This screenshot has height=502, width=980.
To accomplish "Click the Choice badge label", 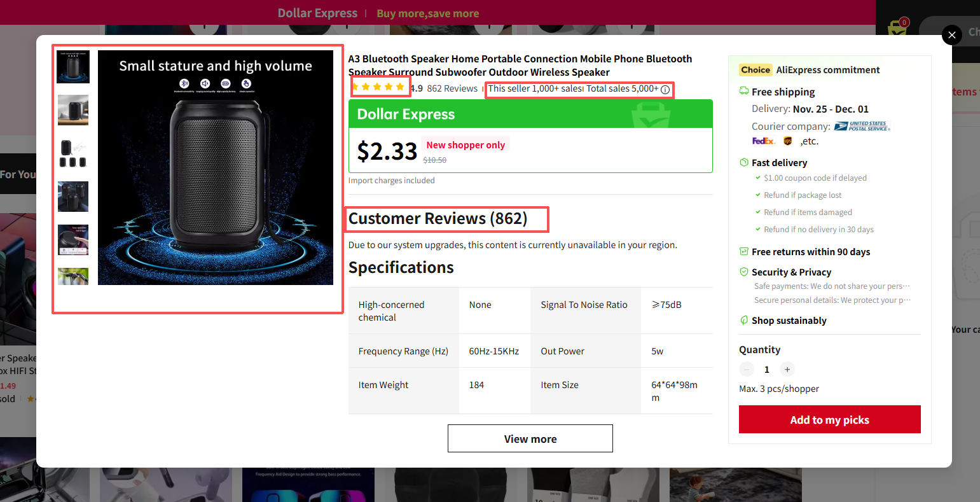I will click(756, 70).
